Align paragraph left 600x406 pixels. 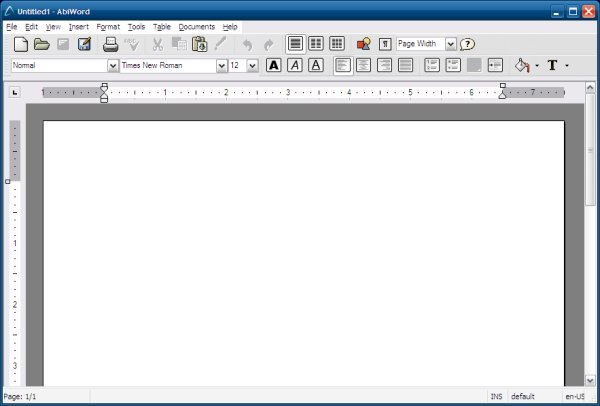(343, 65)
